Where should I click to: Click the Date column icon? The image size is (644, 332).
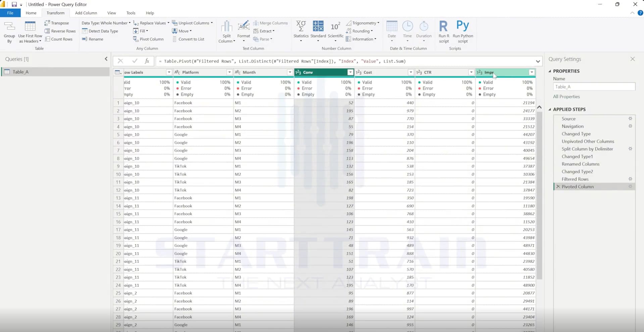coord(392,26)
